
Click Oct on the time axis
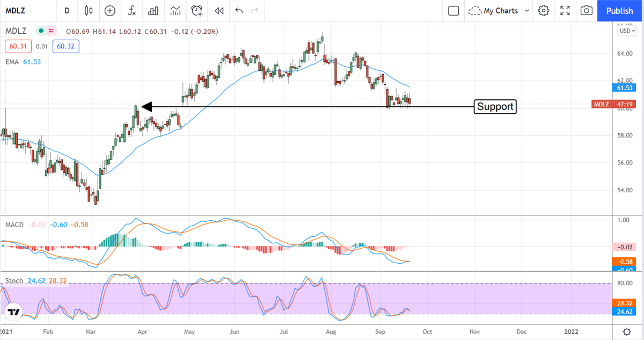click(x=428, y=331)
